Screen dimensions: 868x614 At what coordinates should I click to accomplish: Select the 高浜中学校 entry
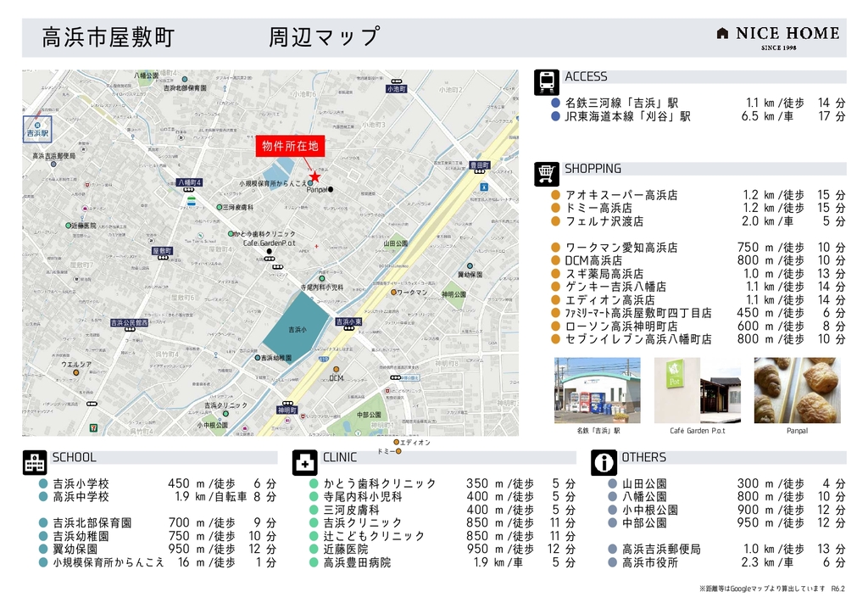pyautogui.click(x=158, y=497)
